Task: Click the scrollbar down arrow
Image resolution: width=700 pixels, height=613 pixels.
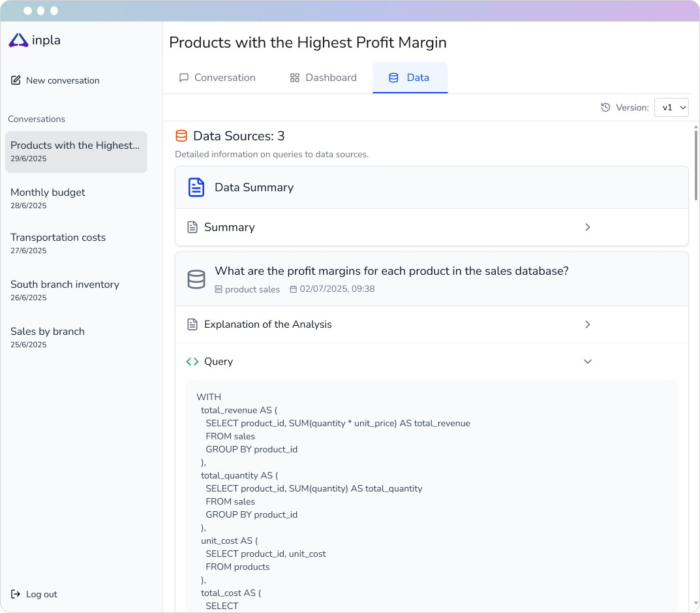Action: (x=696, y=603)
